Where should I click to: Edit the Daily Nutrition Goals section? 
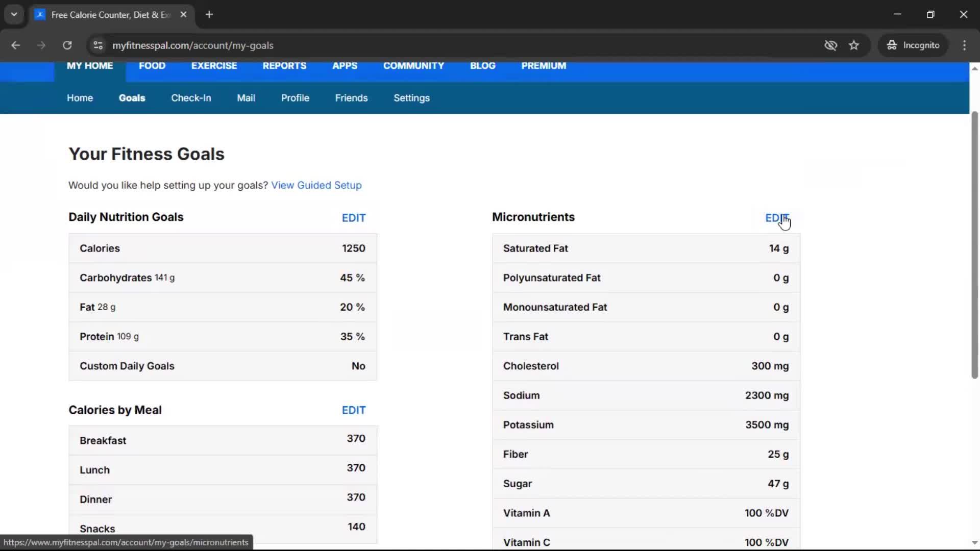click(354, 218)
